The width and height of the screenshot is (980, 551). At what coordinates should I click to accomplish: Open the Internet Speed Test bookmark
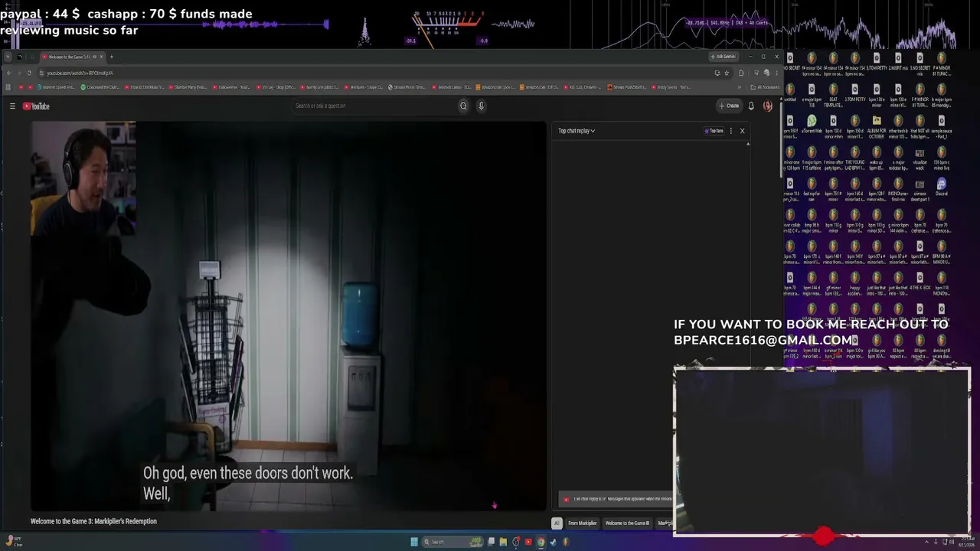tap(56, 87)
